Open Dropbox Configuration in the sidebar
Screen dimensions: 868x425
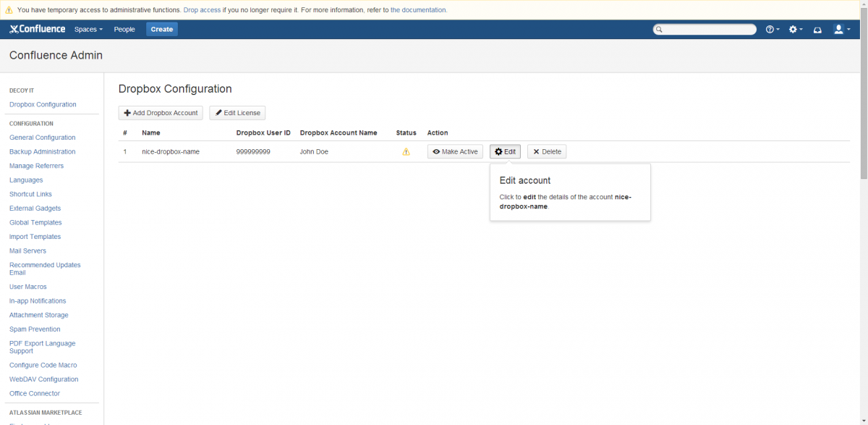[43, 104]
